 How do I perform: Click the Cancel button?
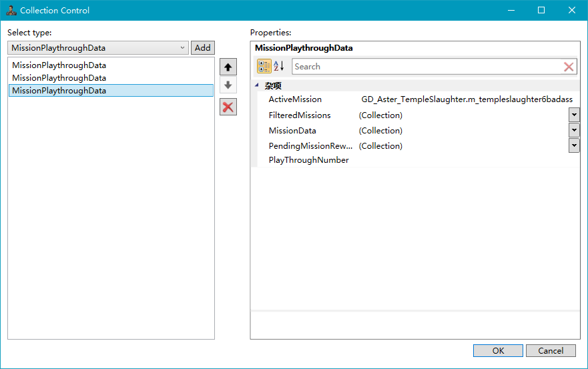point(551,350)
